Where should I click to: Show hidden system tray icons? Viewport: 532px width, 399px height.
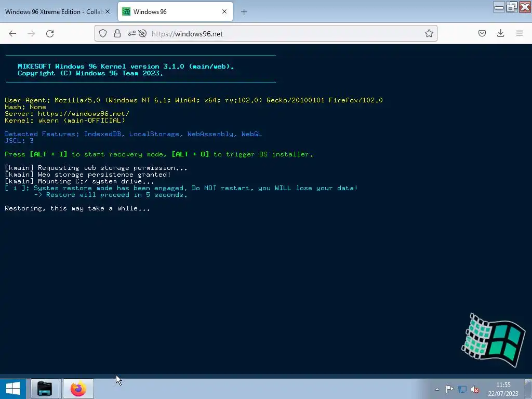point(437,389)
